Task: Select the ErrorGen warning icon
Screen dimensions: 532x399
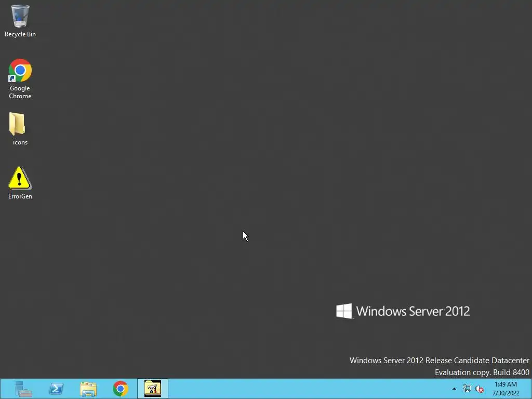Action: click(x=20, y=183)
